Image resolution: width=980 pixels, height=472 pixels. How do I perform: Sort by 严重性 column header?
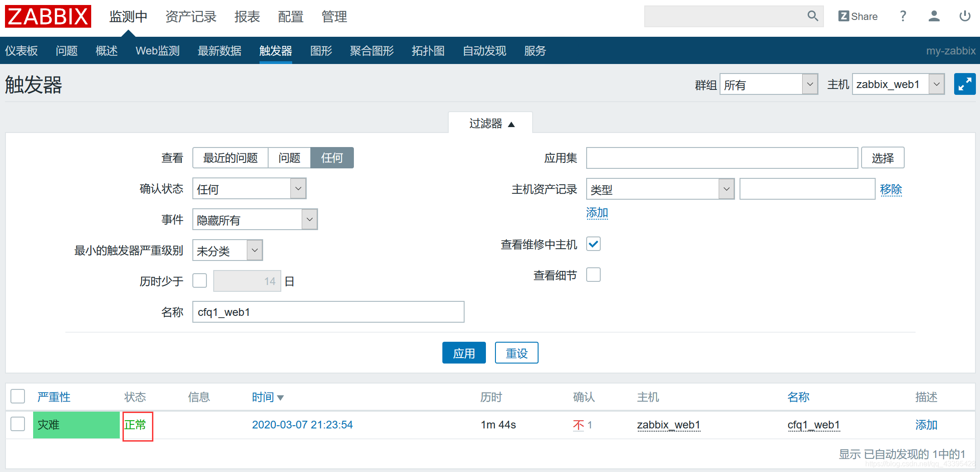(x=54, y=397)
